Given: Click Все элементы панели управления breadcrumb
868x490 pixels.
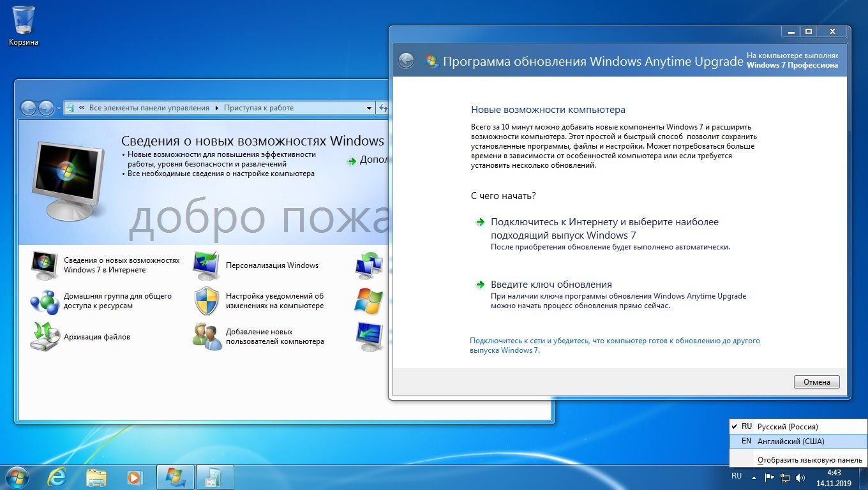Looking at the screenshot, I should (x=149, y=108).
